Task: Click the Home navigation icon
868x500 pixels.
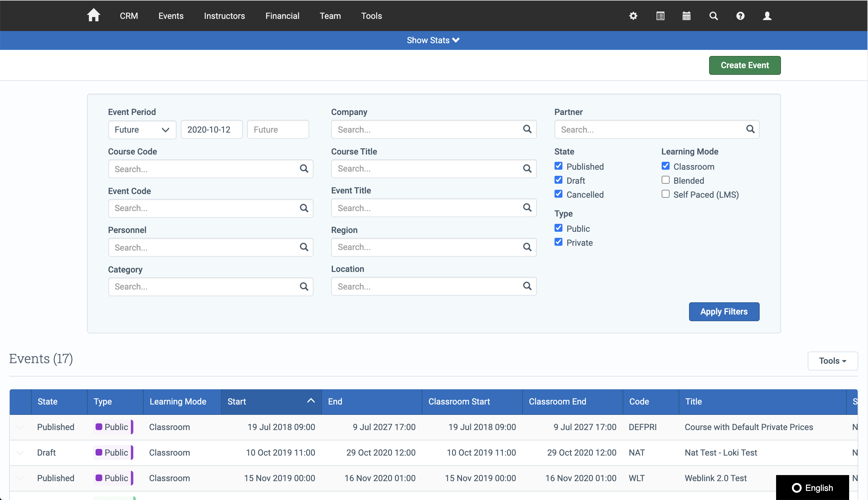Action: (x=94, y=16)
